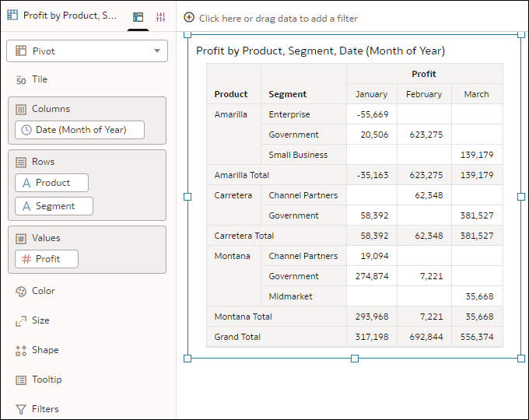
Task: Open the Grammar tab icon
Action: coord(138,16)
